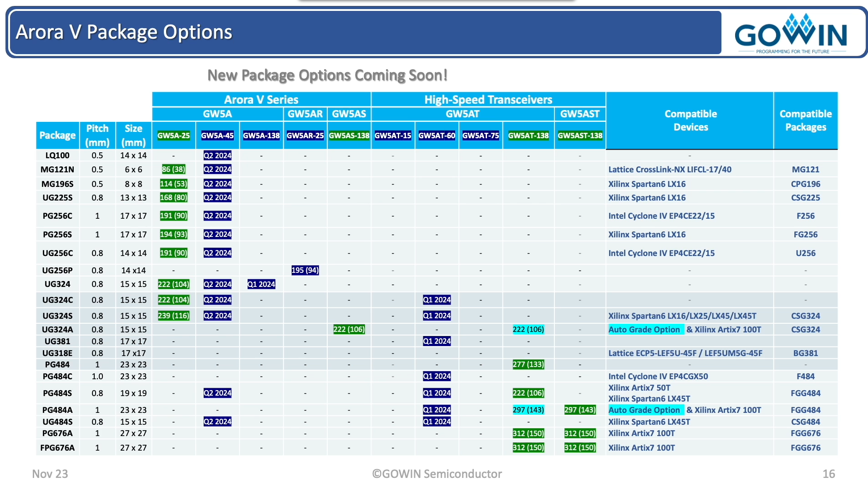Image resolution: width=868 pixels, height=487 pixels.
Task: Click the 'BG381' compatible package
Action: coord(805,353)
